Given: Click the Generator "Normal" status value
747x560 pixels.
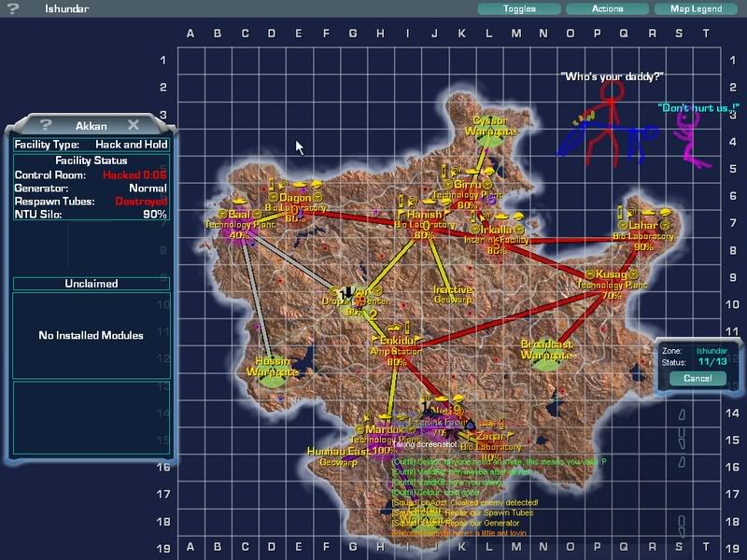Looking at the screenshot, I should tap(148, 189).
